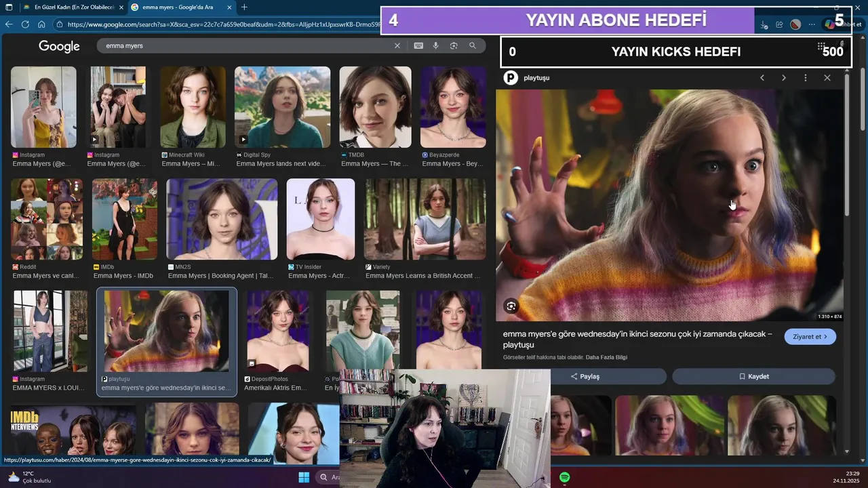
Task: Open IMDb black dress thumbnail
Action: [124, 219]
